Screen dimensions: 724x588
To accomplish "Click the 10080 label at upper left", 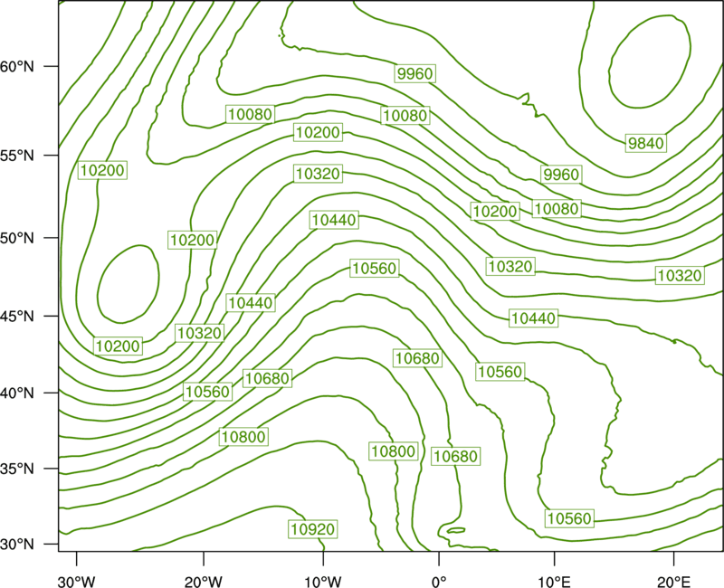I will click(251, 114).
